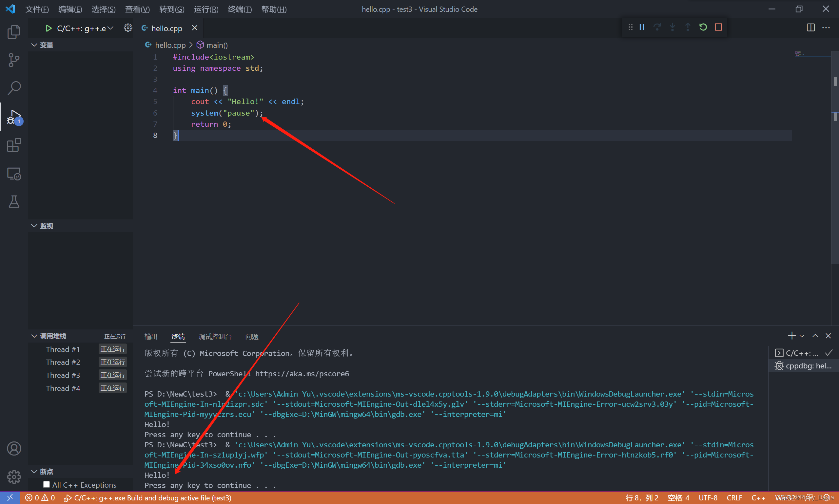Viewport: 839px width, 504px height.
Task: Click the UTF-8 encoding status item
Action: 708,497
